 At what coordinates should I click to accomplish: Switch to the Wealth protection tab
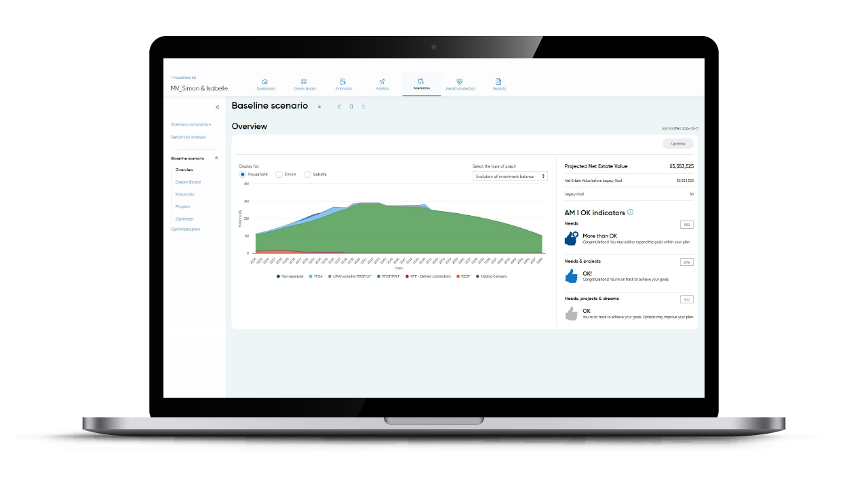click(460, 84)
